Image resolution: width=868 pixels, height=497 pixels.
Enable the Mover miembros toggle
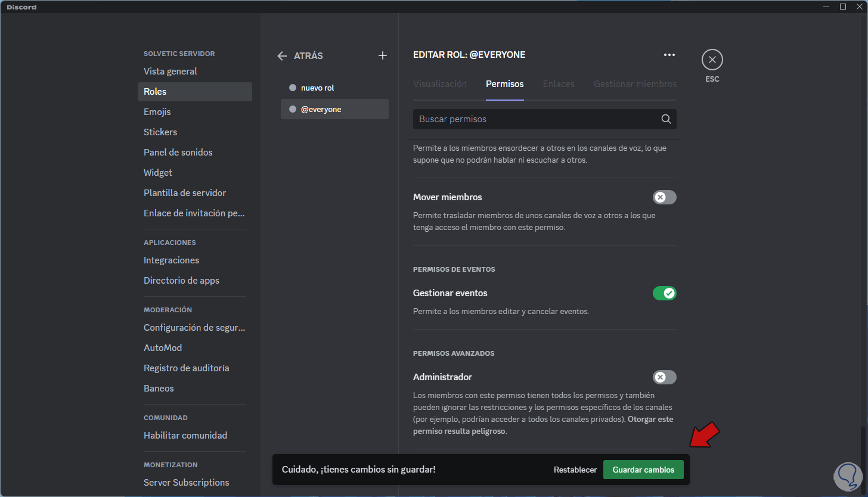[x=664, y=197]
